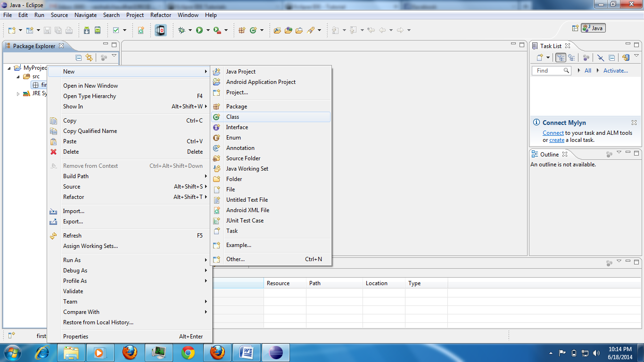Expand the JRE System Library tree node

(x=18, y=94)
